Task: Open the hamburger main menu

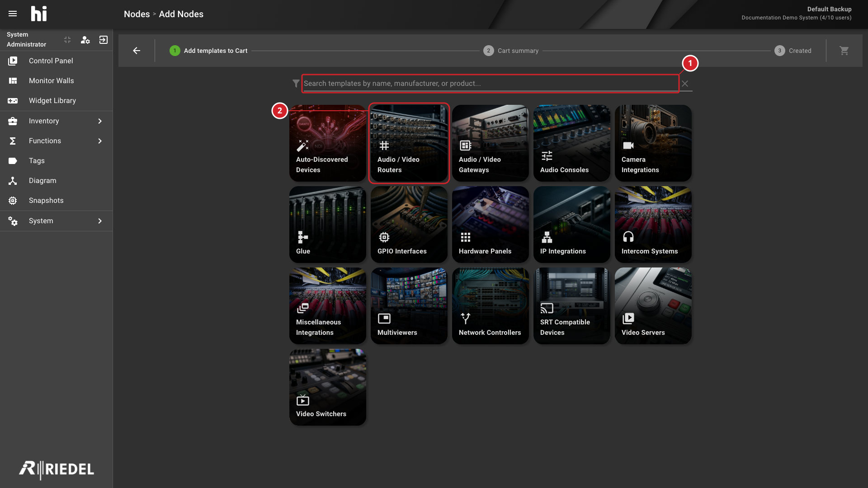Action: [13, 14]
